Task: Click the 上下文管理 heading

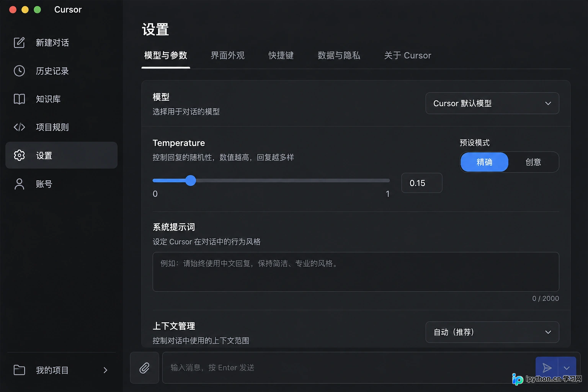Action: coord(174,326)
